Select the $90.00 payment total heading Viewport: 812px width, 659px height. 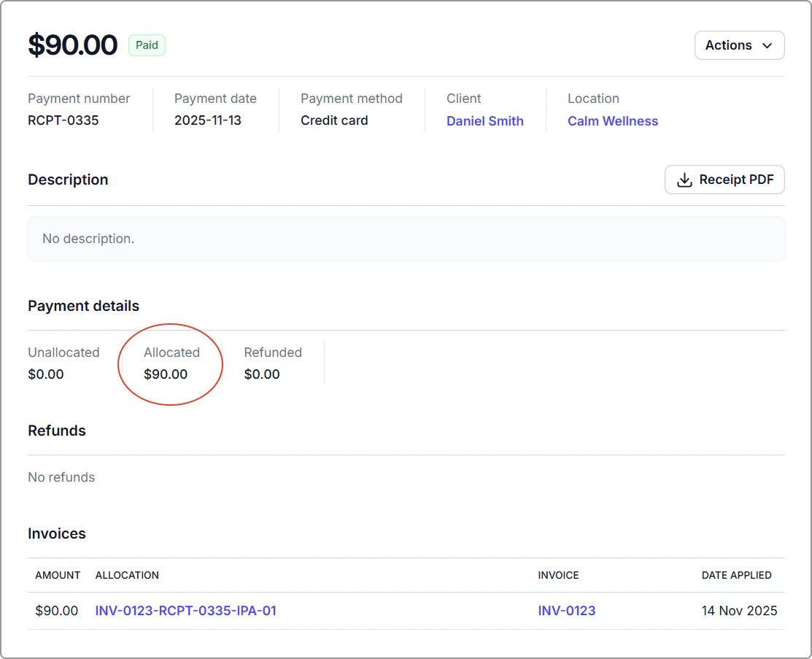72,45
